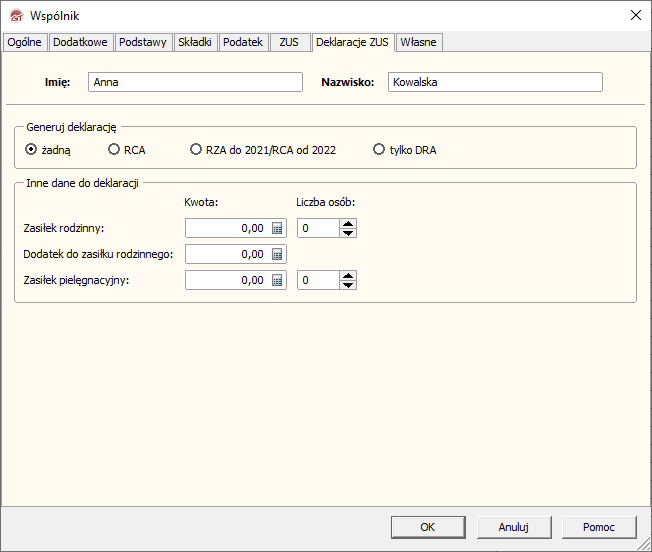The width and height of the screenshot is (652, 552).
Task: Select the ZUS tab
Action: [x=289, y=42]
